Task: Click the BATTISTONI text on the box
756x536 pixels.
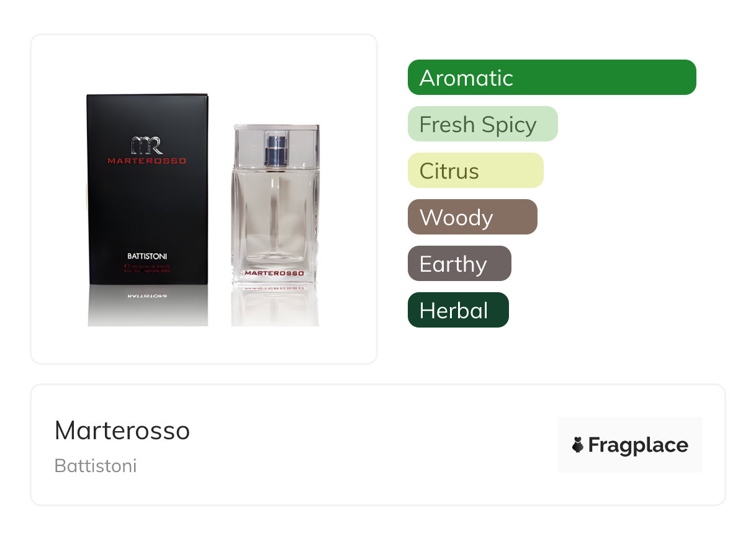Action: (x=147, y=256)
